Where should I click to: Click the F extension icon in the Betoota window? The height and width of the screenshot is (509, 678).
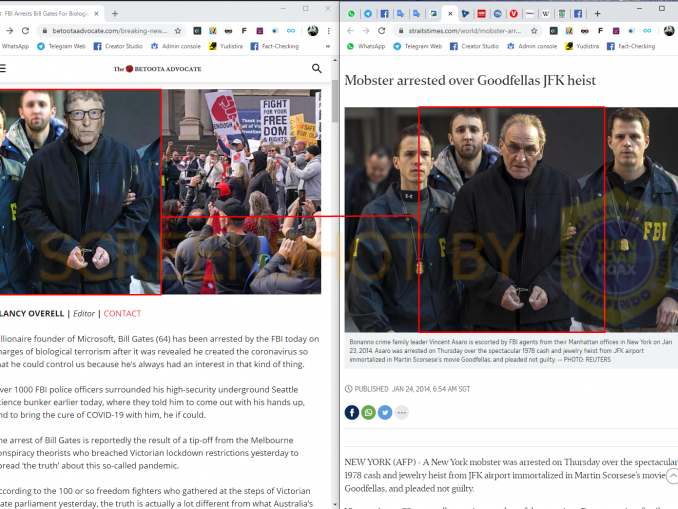click(x=244, y=31)
